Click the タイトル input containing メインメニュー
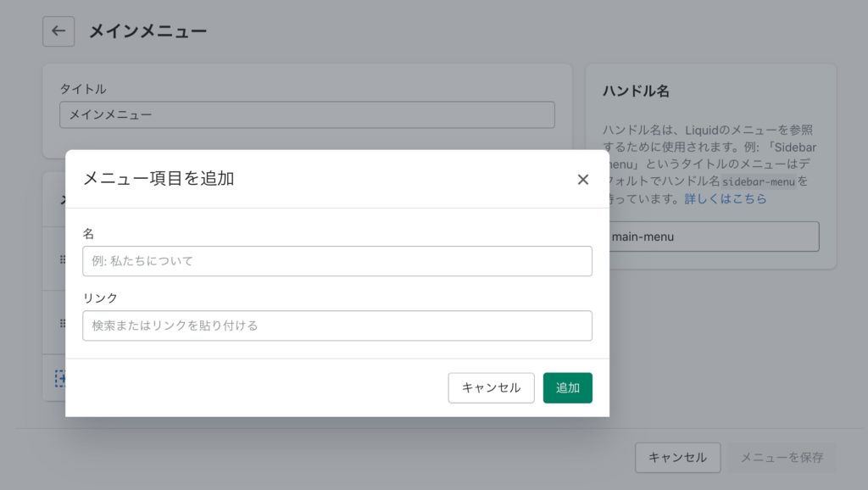Viewport: 868px width, 490px height. [x=307, y=114]
